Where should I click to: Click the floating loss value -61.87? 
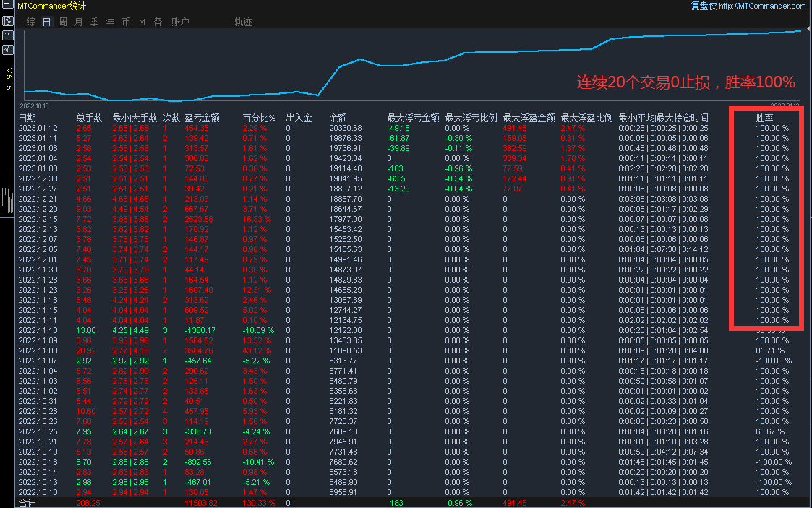[x=398, y=138]
